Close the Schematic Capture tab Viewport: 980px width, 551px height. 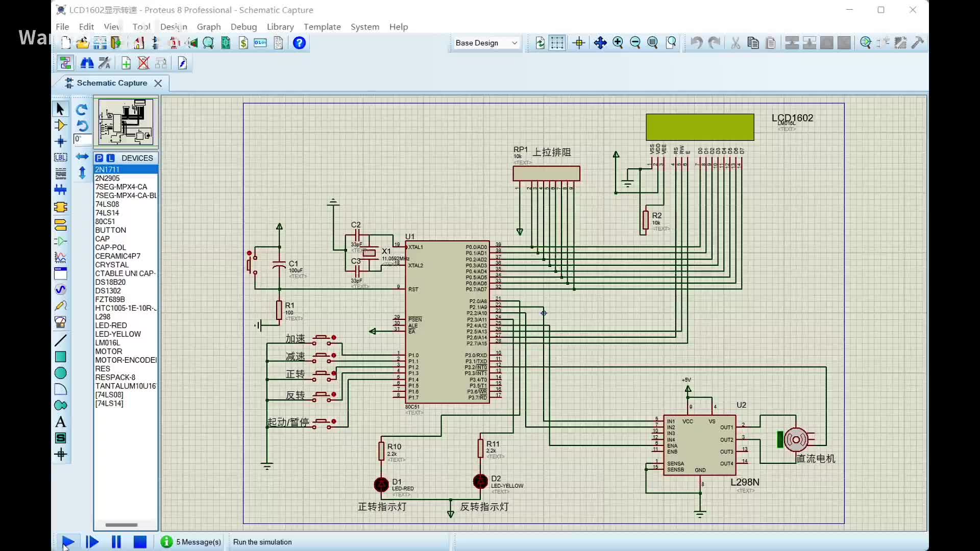tap(158, 83)
